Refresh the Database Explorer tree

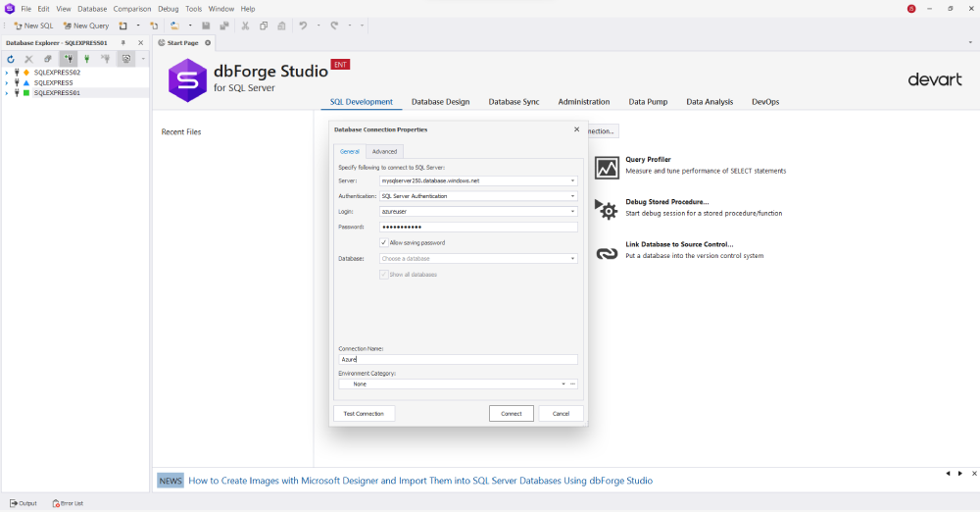pyautogui.click(x=11, y=59)
